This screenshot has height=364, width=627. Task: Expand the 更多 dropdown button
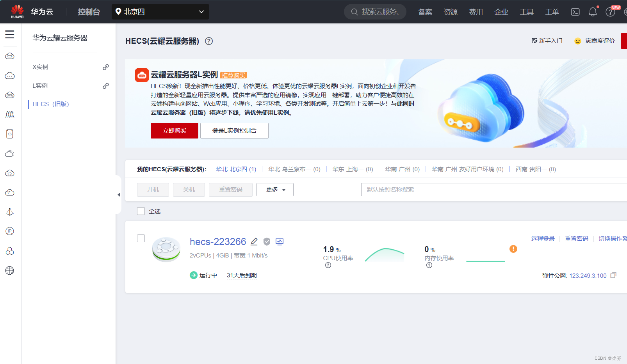pyautogui.click(x=275, y=190)
